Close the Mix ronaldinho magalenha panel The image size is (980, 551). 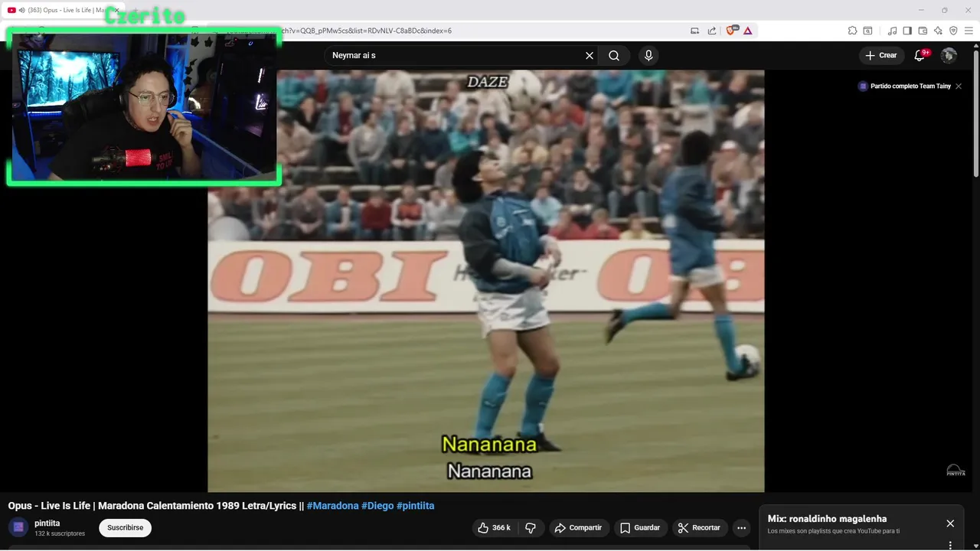point(950,523)
